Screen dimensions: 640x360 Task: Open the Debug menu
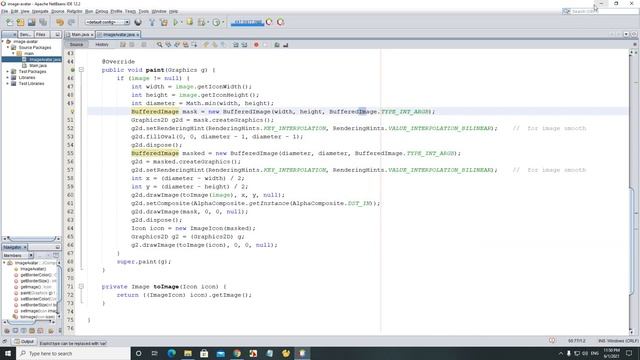[x=102, y=11]
